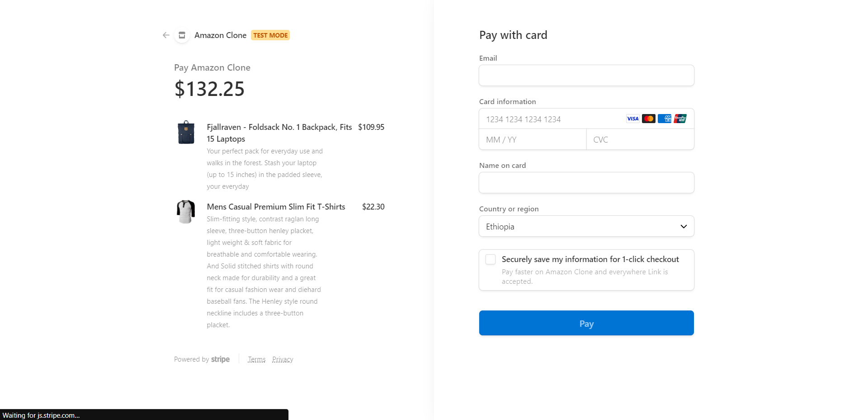Click the Amazon Clone merchant name
The height and width of the screenshot is (420, 868).
click(x=220, y=35)
